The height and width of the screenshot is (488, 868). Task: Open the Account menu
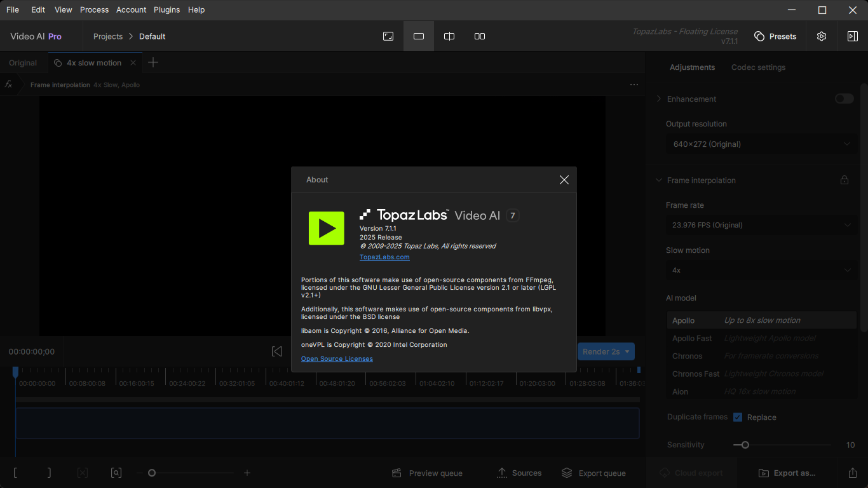[132, 10]
